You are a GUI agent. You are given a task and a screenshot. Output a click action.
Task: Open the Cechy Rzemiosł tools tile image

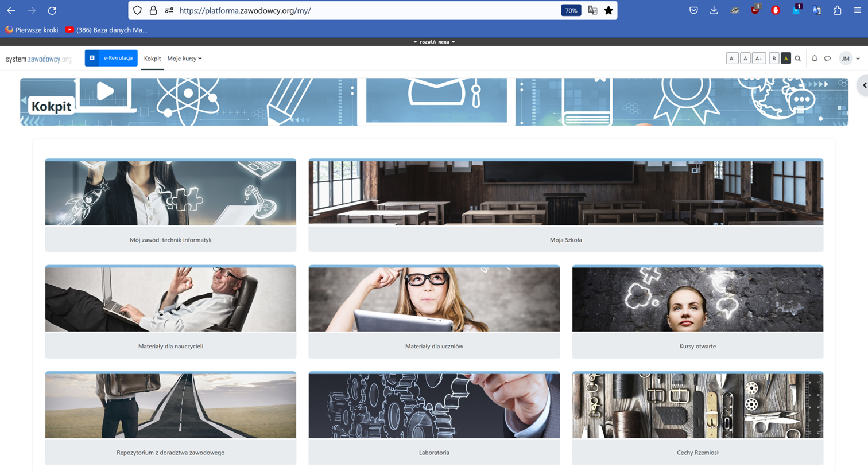(697, 406)
